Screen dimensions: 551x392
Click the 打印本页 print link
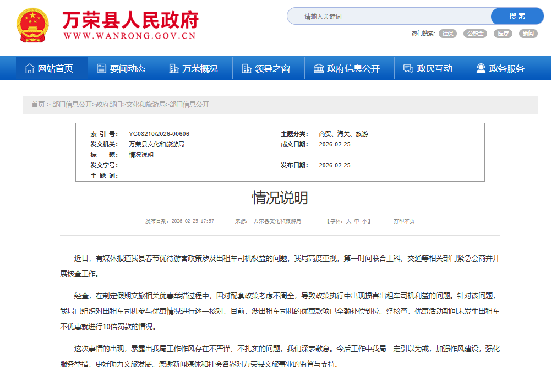pos(404,221)
